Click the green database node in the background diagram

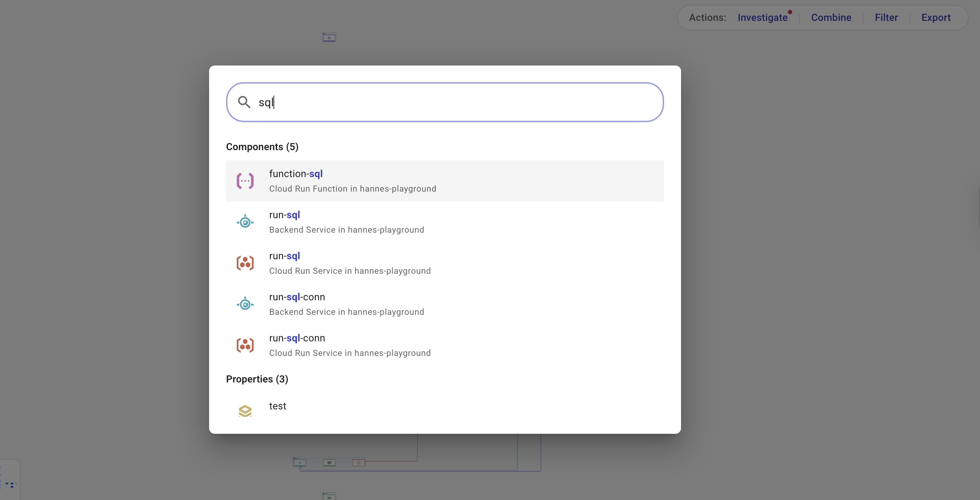[x=329, y=463]
